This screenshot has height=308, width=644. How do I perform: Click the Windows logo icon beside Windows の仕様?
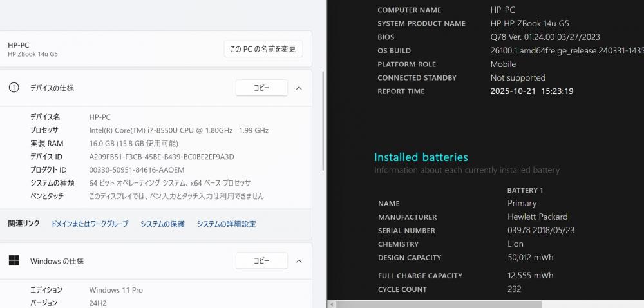[14, 260]
